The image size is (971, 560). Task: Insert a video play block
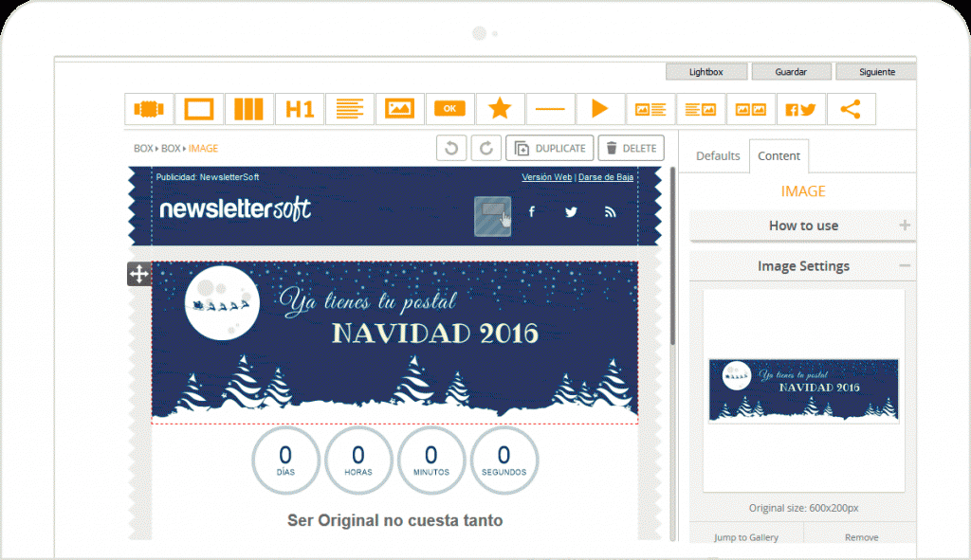click(600, 109)
